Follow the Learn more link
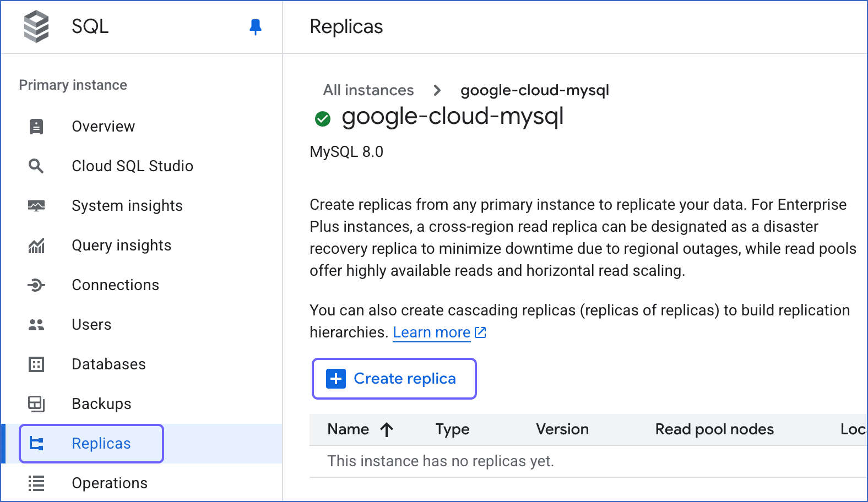 (431, 332)
